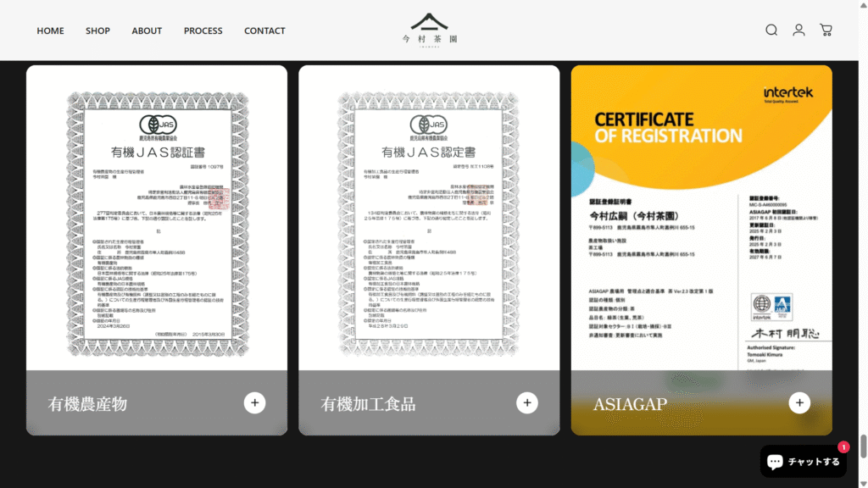The image size is (868, 488).
Task: Open the SHOP menu item
Action: point(97,31)
